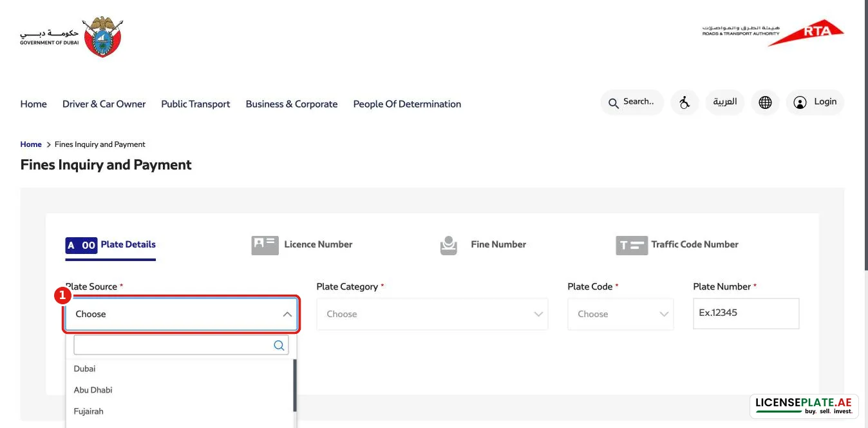The width and height of the screenshot is (868, 428).
Task: Open the accessibility wheelchair icon button
Action: pos(684,102)
